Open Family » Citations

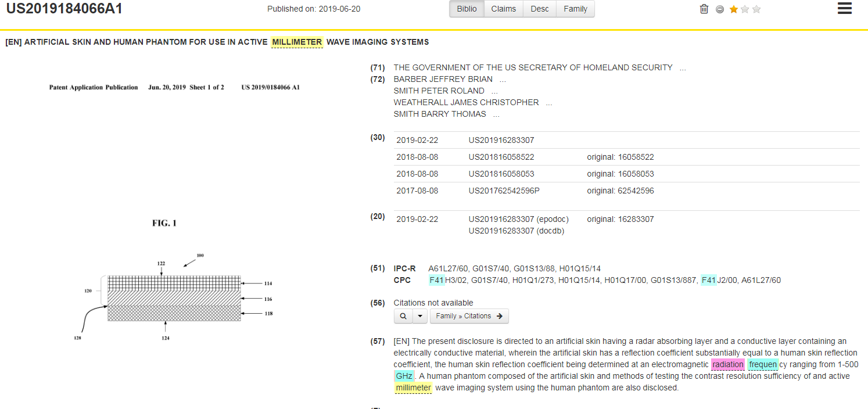pyautogui.click(x=469, y=316)
